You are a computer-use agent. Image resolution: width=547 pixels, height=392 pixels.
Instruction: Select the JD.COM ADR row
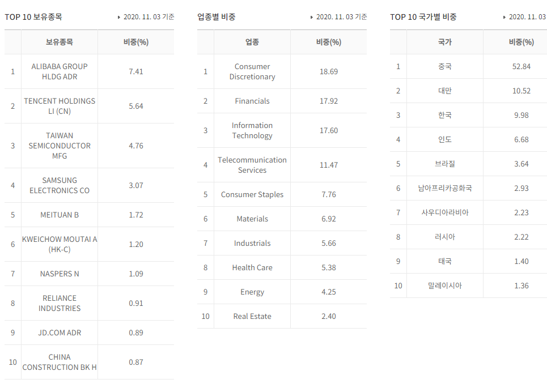point(89,333)
